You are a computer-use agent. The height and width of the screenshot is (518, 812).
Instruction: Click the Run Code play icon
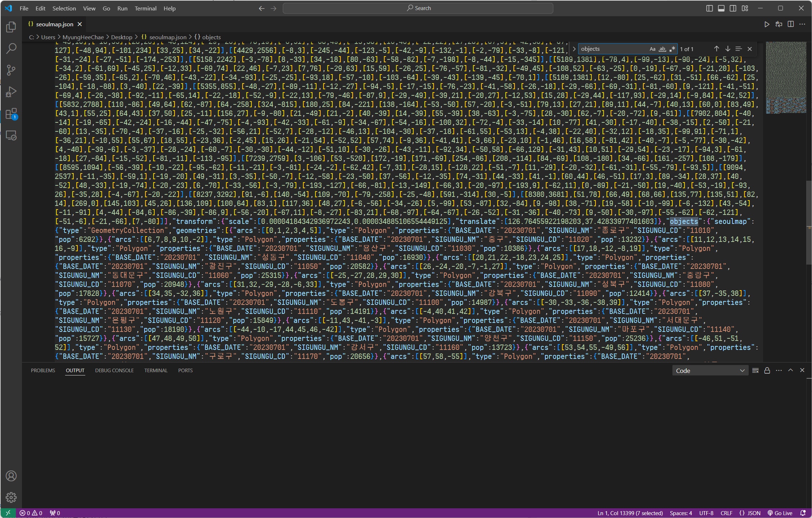[767, 24]
